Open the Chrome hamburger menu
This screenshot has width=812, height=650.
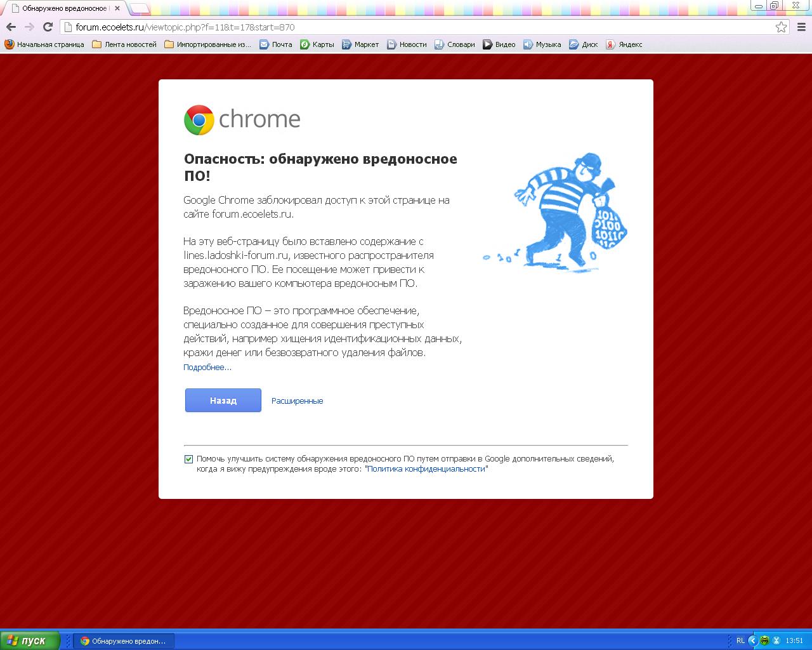(x=801, y=27)
